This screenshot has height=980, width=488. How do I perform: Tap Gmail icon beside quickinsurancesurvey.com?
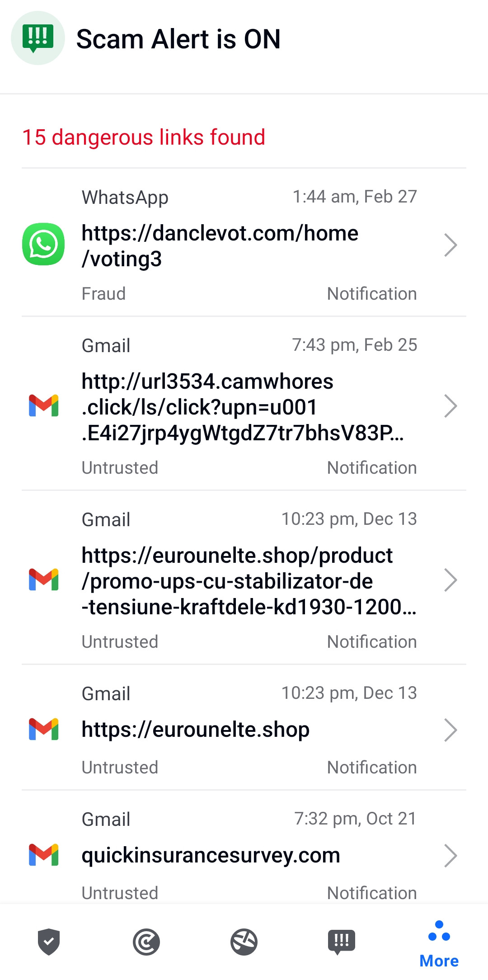[x=43, y=855]
